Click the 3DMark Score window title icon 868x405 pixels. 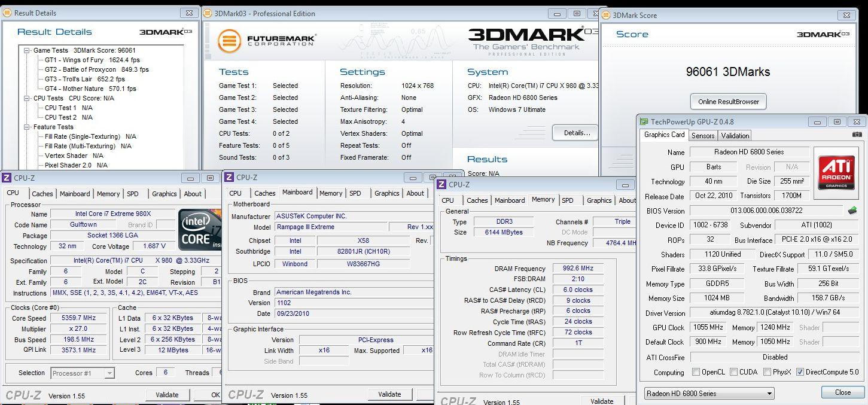pyautogui.click(x=606, y=16)
